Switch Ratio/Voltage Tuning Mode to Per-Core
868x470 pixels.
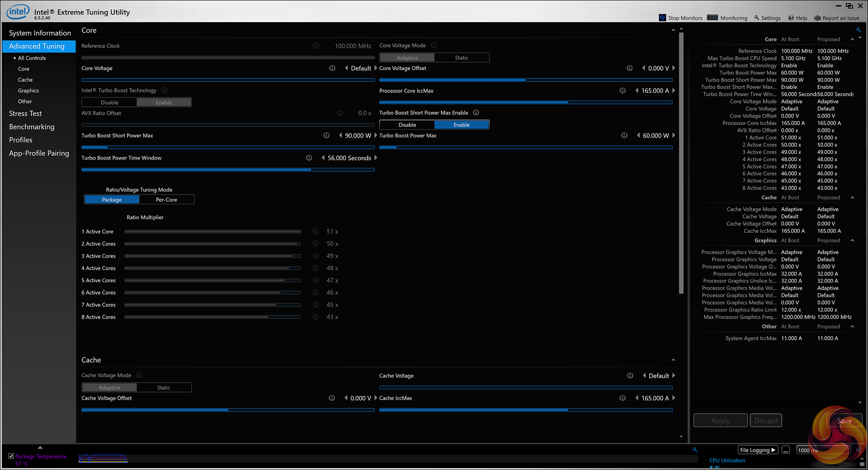[x=167, y=200]
